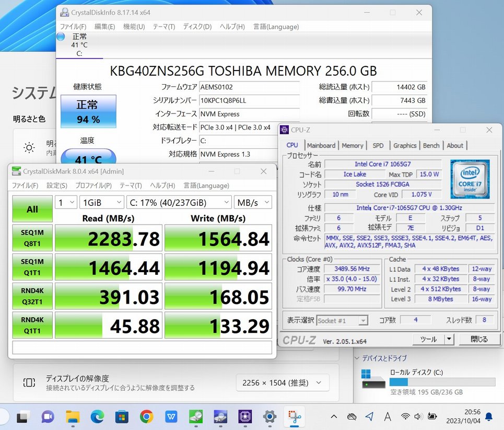Screen dimensions: 504x430
Task: Open Function menu in CrystalDiskInfo
Action: click(134, 27)
